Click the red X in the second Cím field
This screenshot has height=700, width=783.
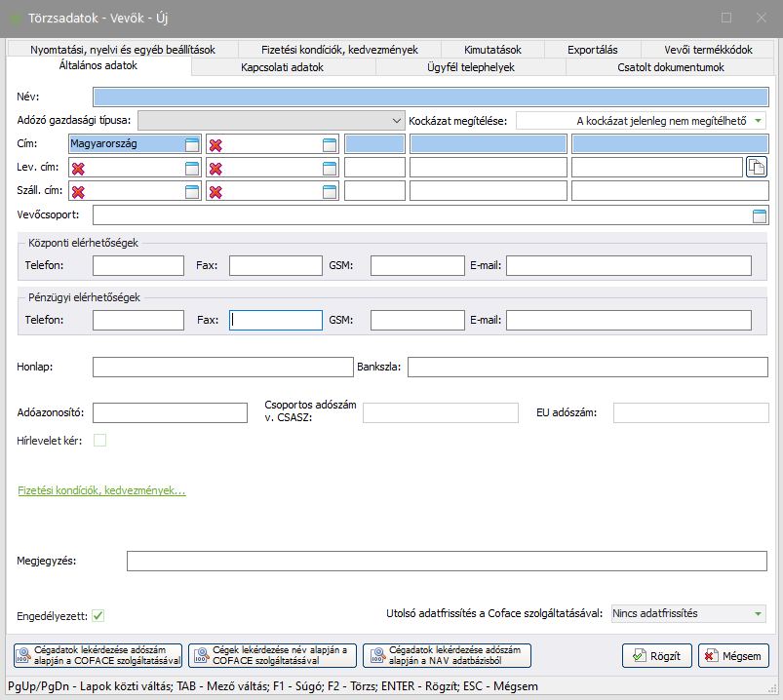[x=216, y=144]
